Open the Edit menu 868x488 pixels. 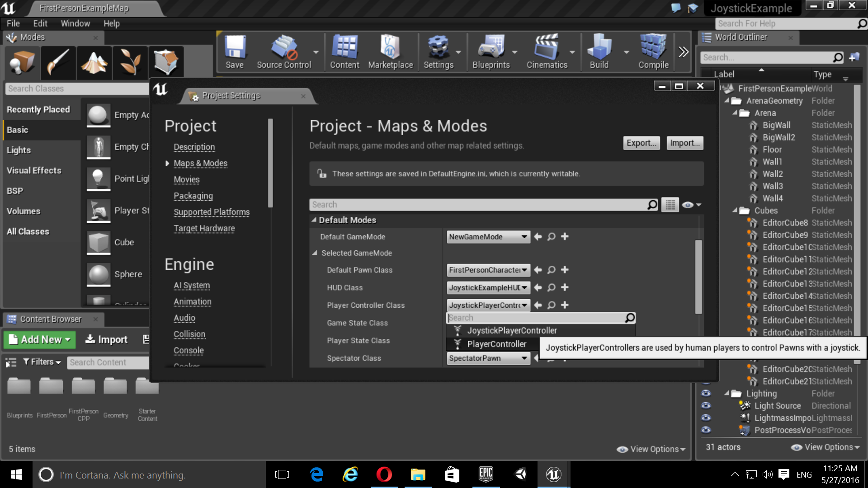point(40,23)
